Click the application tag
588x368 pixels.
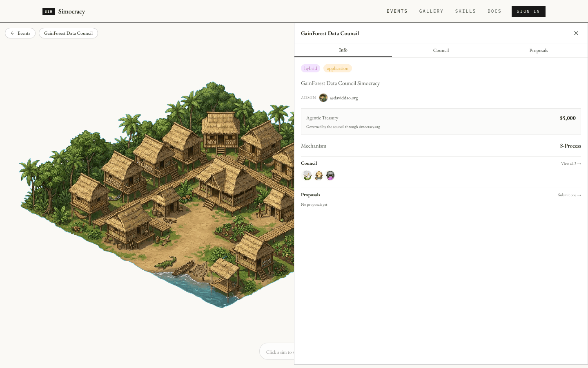pyautogui.click(x=337, y=68)
